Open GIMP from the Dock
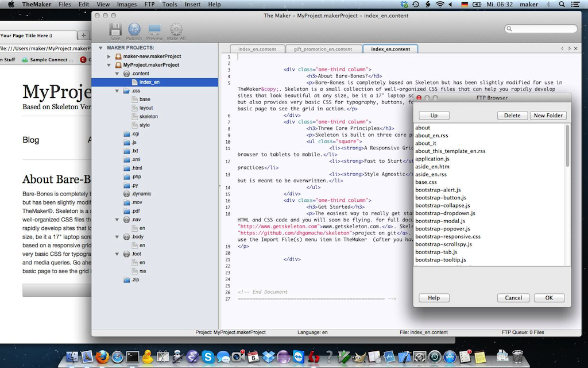 click(x=359, y=356)
